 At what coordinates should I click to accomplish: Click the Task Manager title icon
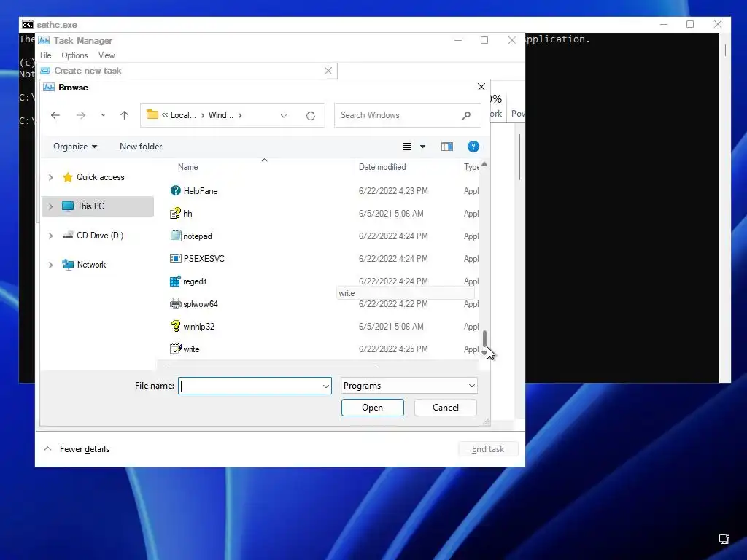pyautogui.click(x=44, y=41)
